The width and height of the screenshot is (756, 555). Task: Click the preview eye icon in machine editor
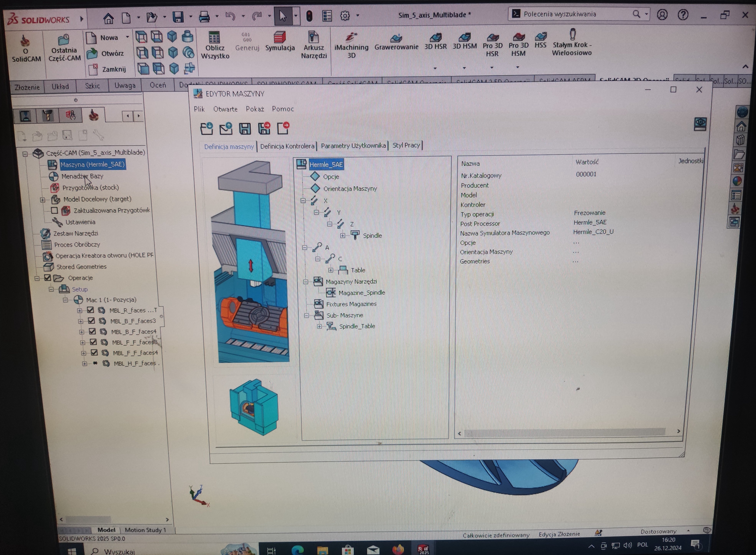tap(700, 124)
